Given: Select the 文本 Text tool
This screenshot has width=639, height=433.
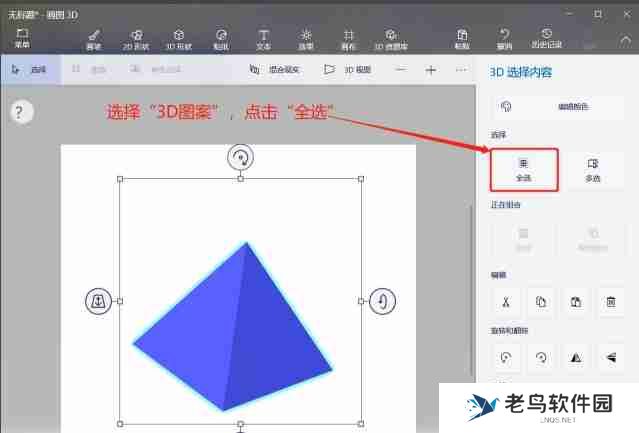Looking at the screenshot, I should pos(264,40).
